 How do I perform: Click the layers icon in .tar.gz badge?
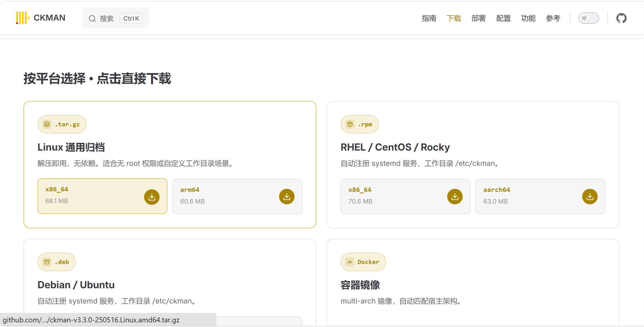[47, 124]
